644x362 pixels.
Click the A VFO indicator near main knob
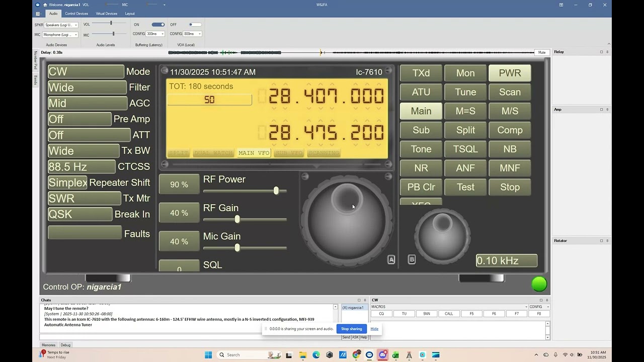coord(391,259)
